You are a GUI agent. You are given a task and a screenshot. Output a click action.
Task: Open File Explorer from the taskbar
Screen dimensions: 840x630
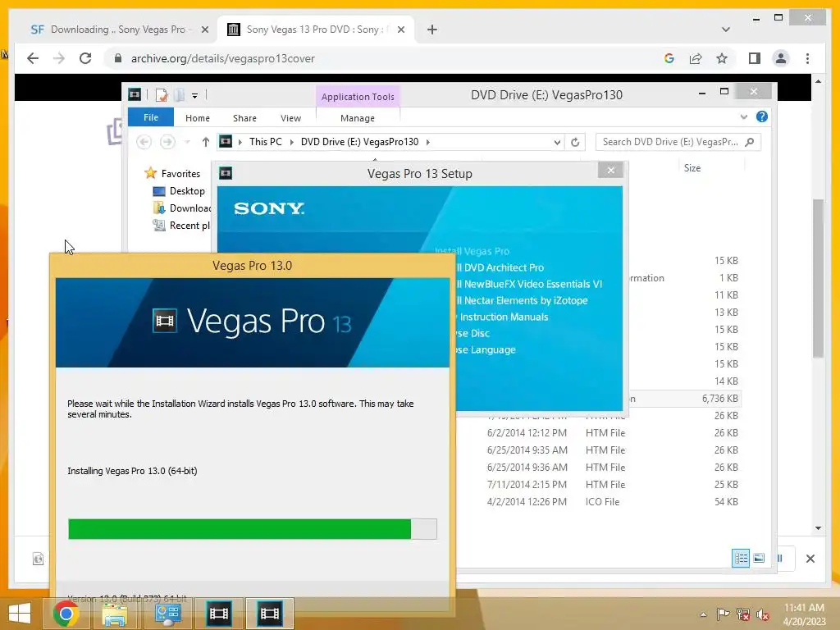coord(115,614)
